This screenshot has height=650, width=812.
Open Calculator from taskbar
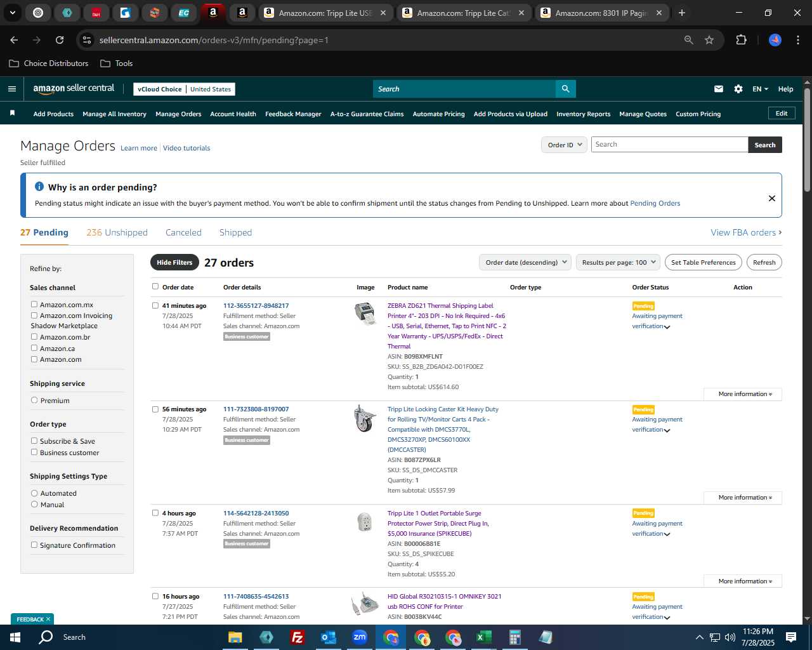[514, 637]
